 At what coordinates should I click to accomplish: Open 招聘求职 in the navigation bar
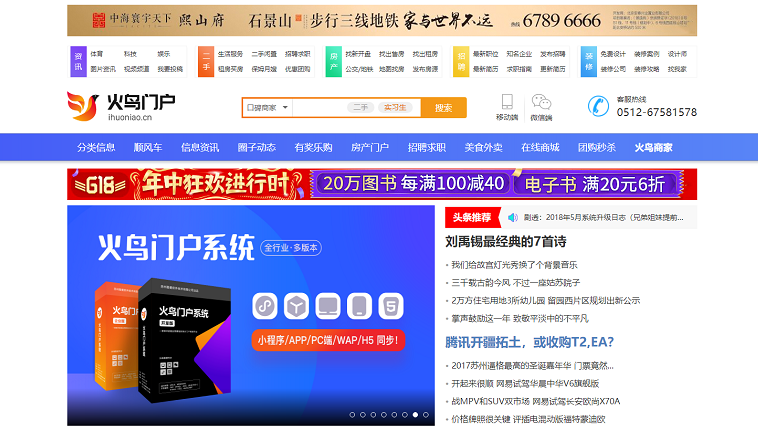[x=426, y=147]
